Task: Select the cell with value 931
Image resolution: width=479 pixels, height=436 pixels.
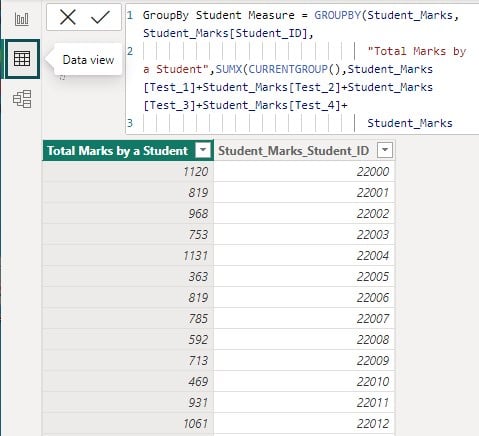Action: pyautogui.click(x=128, y=403)
